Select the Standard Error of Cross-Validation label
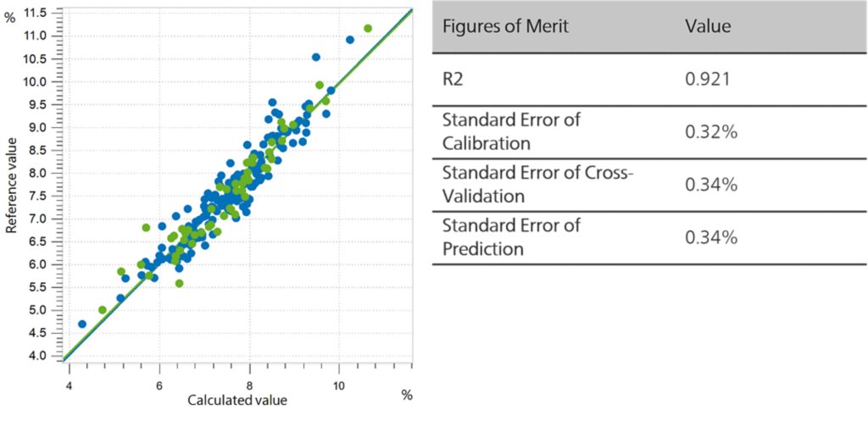 tap(538, 184)
